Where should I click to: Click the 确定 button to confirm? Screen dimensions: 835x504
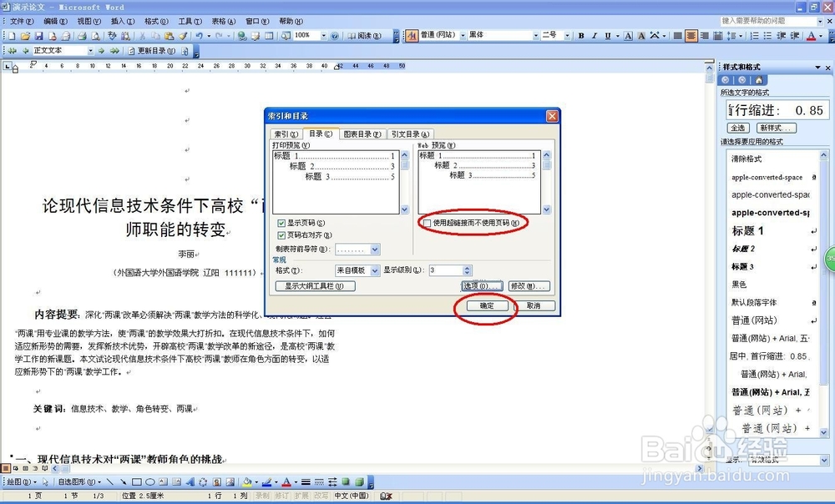coord(487,305)
